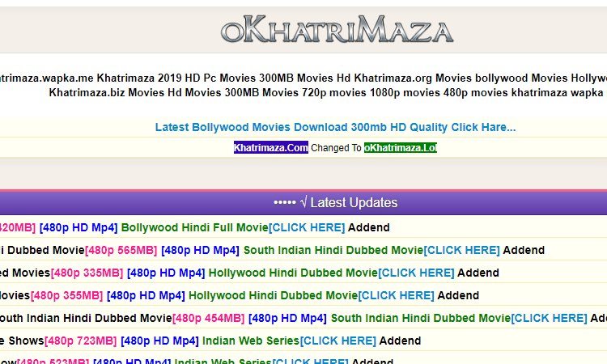This screenshot has height=364, width=607.
Task: Click the pink [480p 335MB] tag
Action: tap(87, 273)
